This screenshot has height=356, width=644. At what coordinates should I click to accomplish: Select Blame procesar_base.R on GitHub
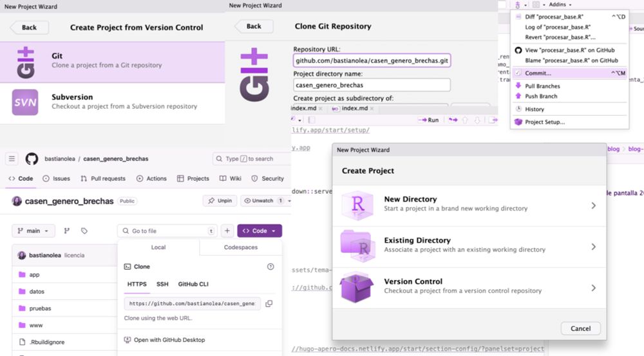tap(570, 61)
